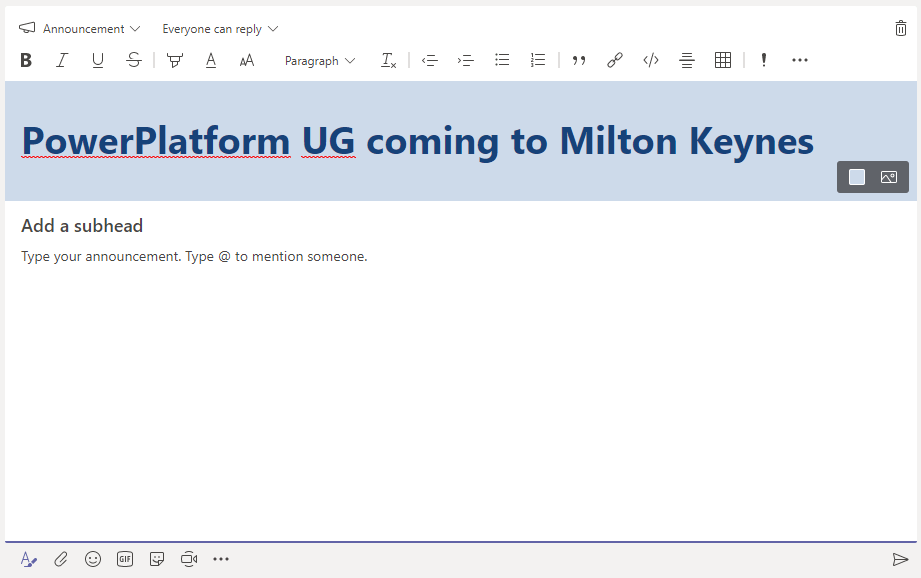Toggle bold formatting
Screen dimensions: 921x578
[x=26, y=60]
